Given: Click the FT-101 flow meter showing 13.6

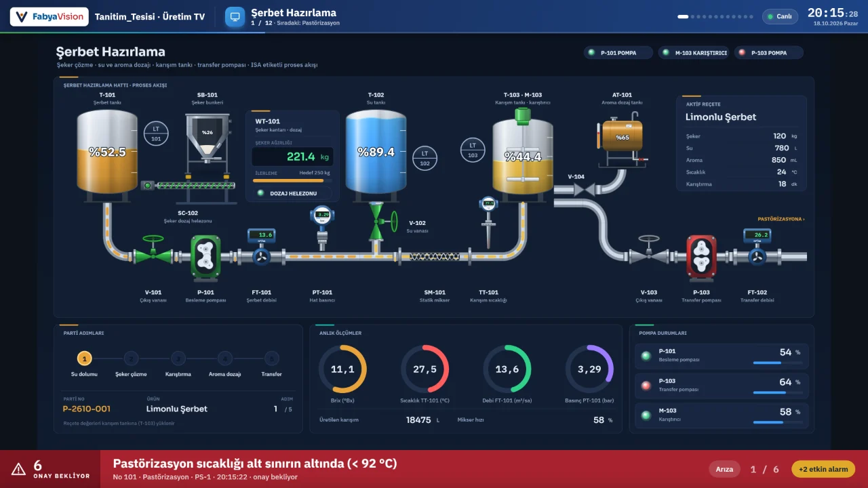Looking at the screenshot, I should point(261,247).
